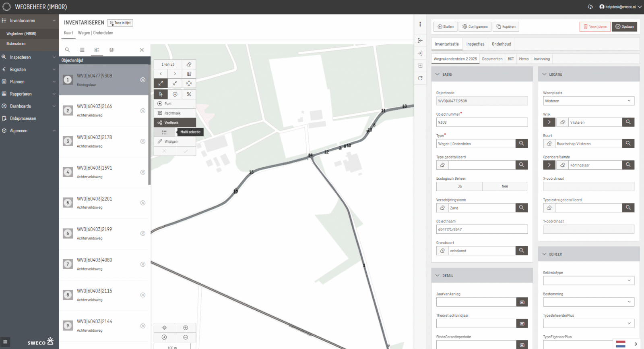The image size is (644, 349).
Task: Open the Onderhoud tab
Action: 501,44
